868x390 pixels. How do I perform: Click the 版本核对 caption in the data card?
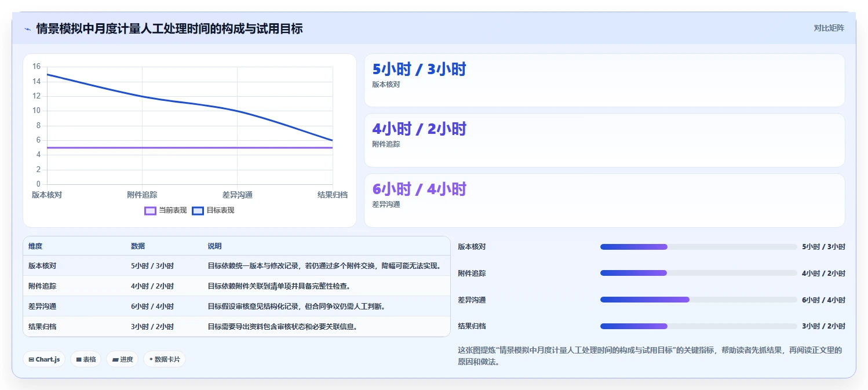[386, 85]
